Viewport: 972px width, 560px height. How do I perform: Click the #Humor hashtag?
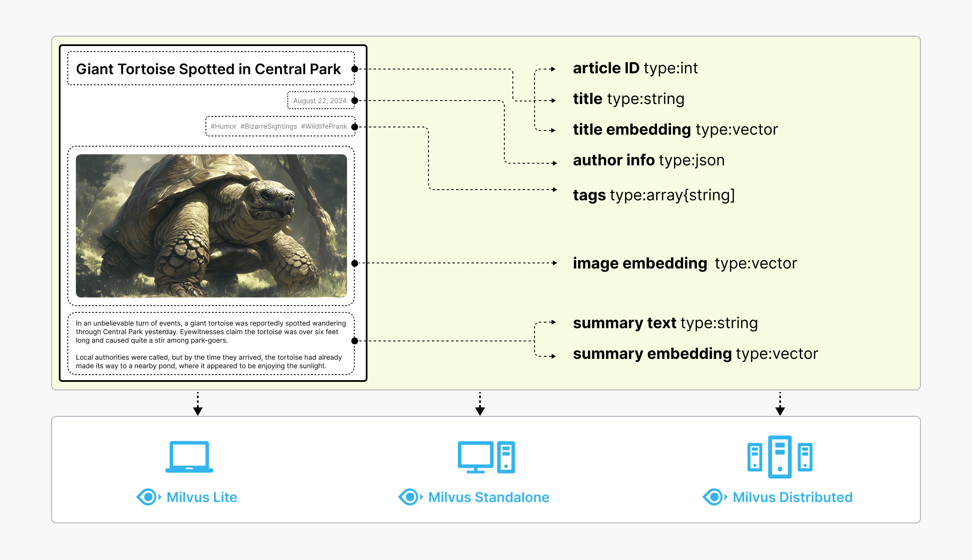click(223, 127)
